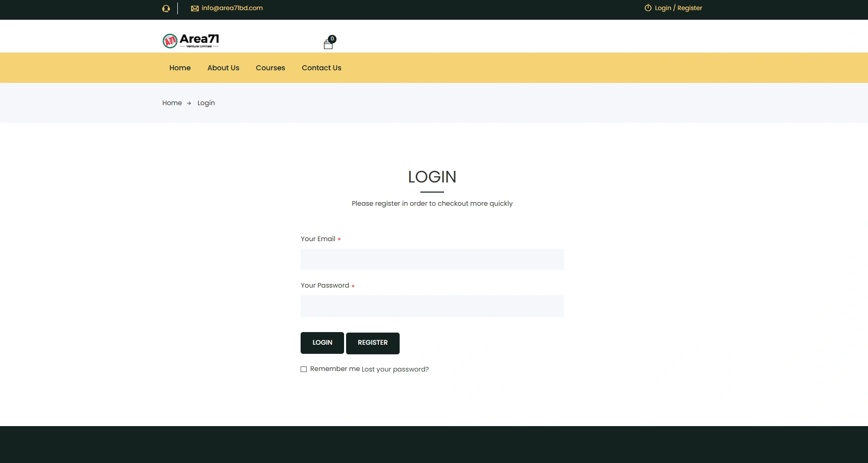This screenshot has height=463, width=868.
Task: Open the shopping cart bag icon
Action: point(328,44)
